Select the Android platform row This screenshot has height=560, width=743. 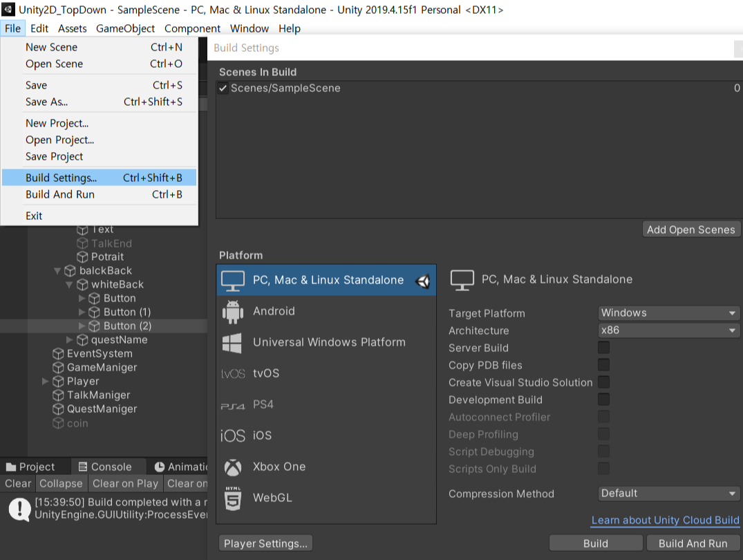(326, 312)
